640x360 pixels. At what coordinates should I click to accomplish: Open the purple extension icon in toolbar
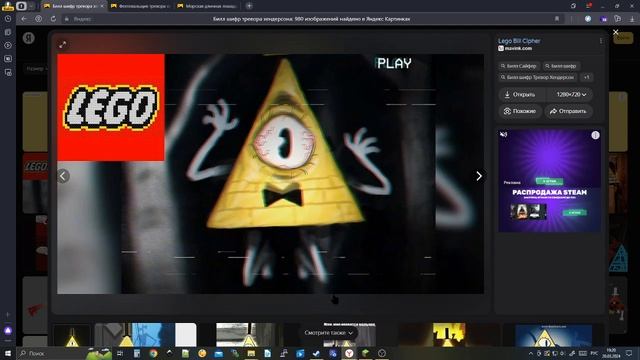pyautogui.click(x=604, y=19)
